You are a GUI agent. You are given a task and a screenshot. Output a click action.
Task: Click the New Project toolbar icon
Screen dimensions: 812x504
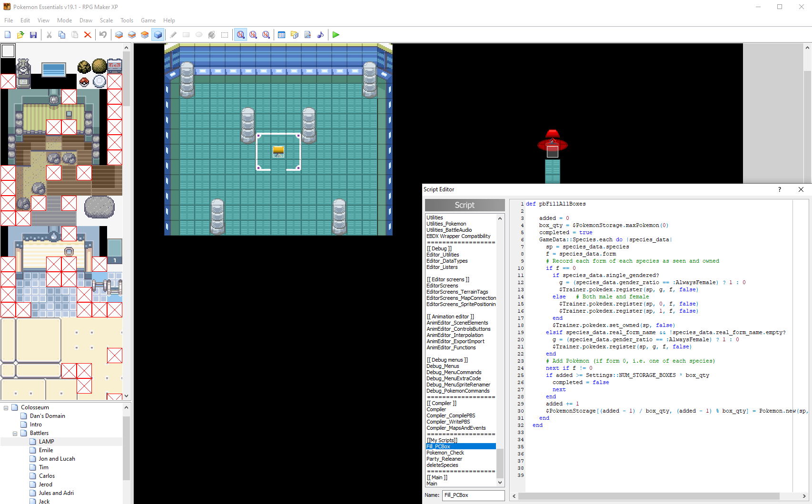click(8, 35)
